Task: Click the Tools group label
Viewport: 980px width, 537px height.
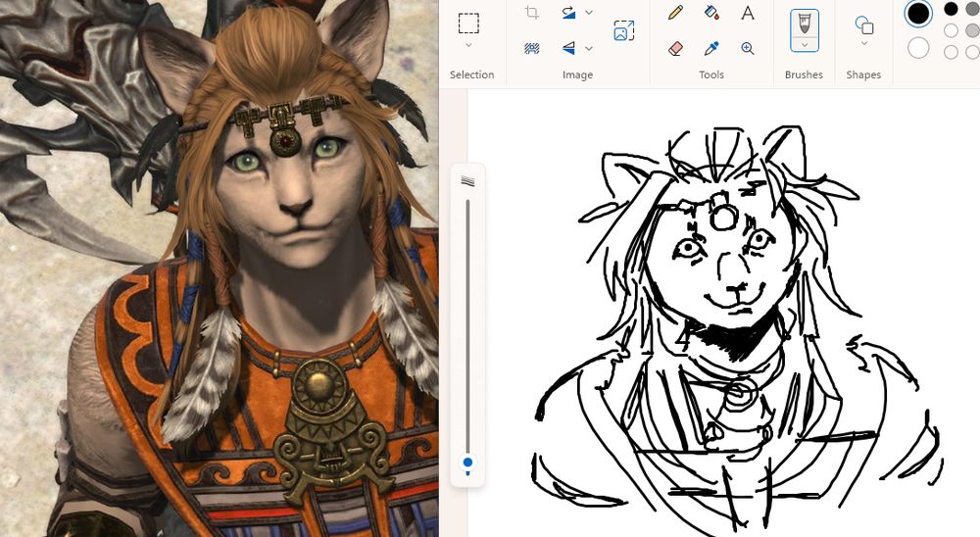Action: coord(711,75)
